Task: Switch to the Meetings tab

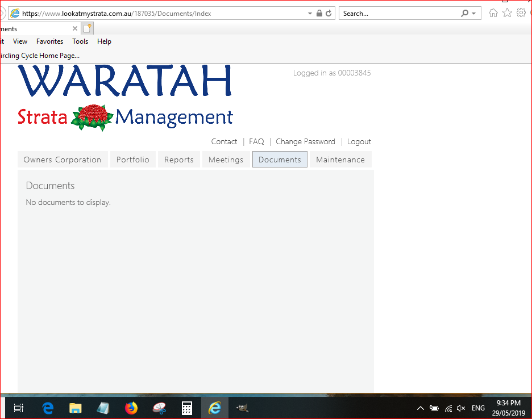Action: point(226,160)
